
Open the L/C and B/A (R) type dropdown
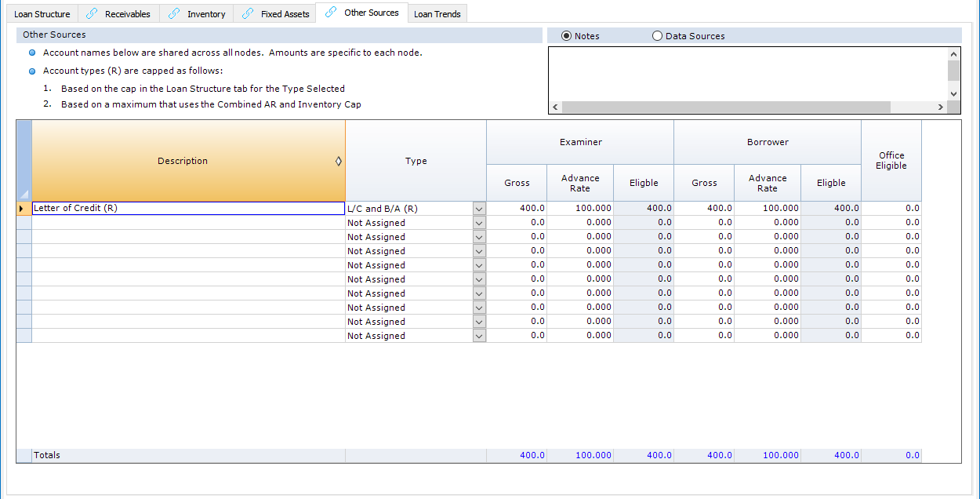[x=479, y=209]
